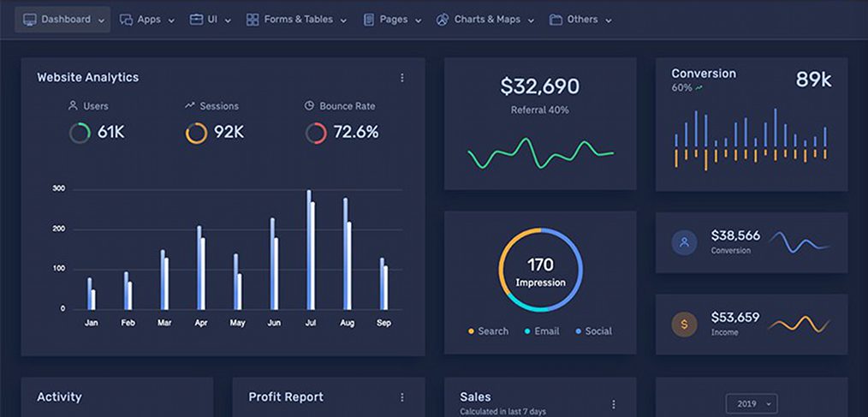Open the Sales card kebab menu
The height and width of the screenshot is (417, 868).
pyautogui.click(x=614, y=404)
